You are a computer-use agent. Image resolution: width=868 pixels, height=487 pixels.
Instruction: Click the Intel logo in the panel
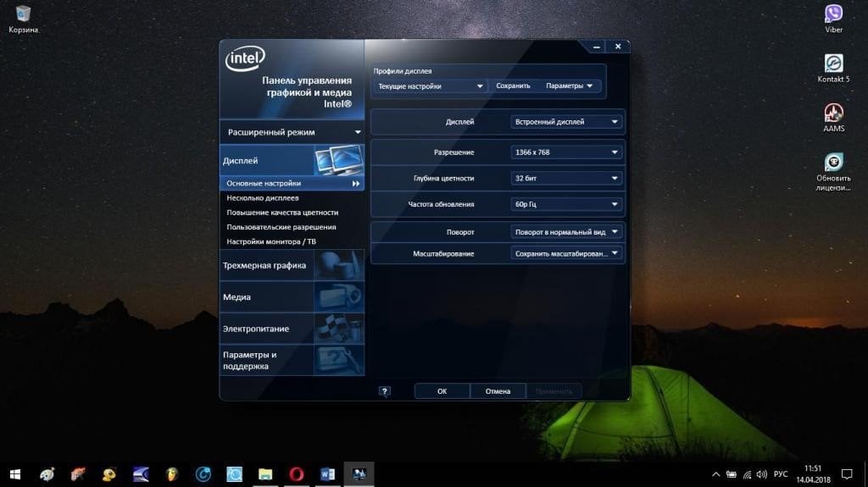(x=245, y=58)
